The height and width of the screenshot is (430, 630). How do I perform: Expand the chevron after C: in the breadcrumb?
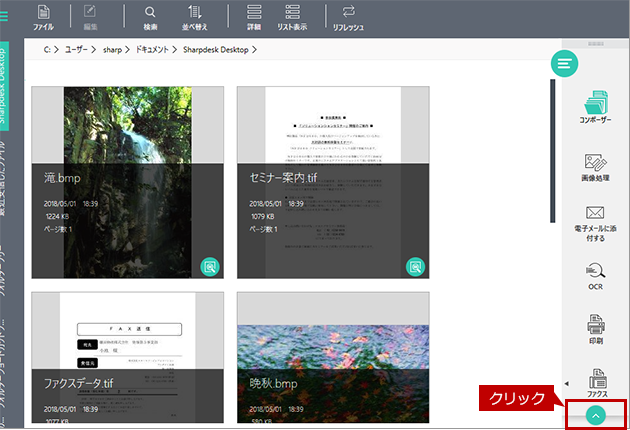[x=56, y=49]
